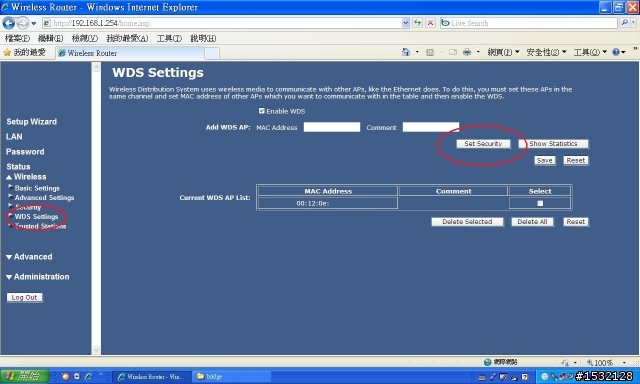Click the search magnifier icon

pos(624,23)
